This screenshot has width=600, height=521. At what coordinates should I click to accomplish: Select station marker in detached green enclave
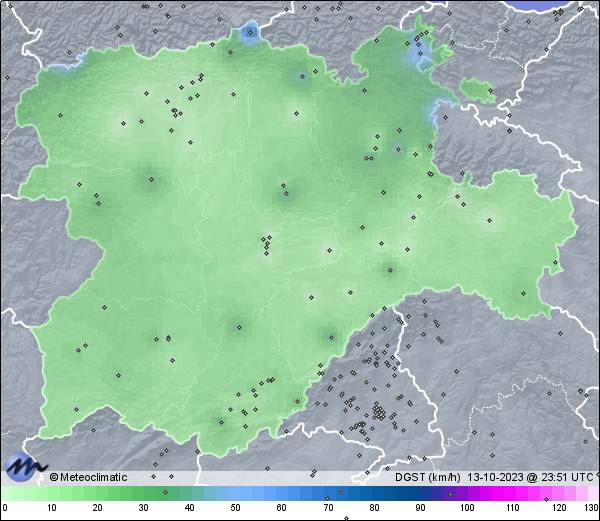pyautogui.click(x=490, y=91)
